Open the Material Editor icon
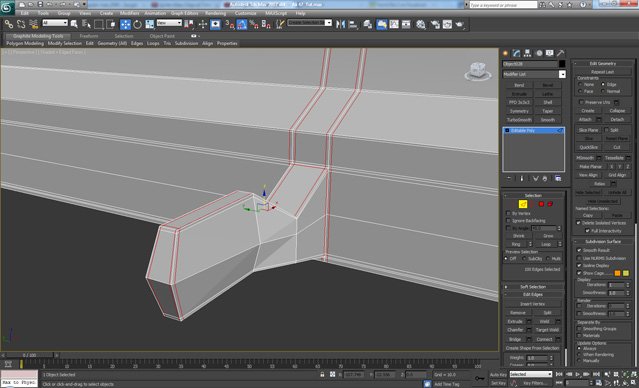639x388 pixels. [x=421, y=24]
